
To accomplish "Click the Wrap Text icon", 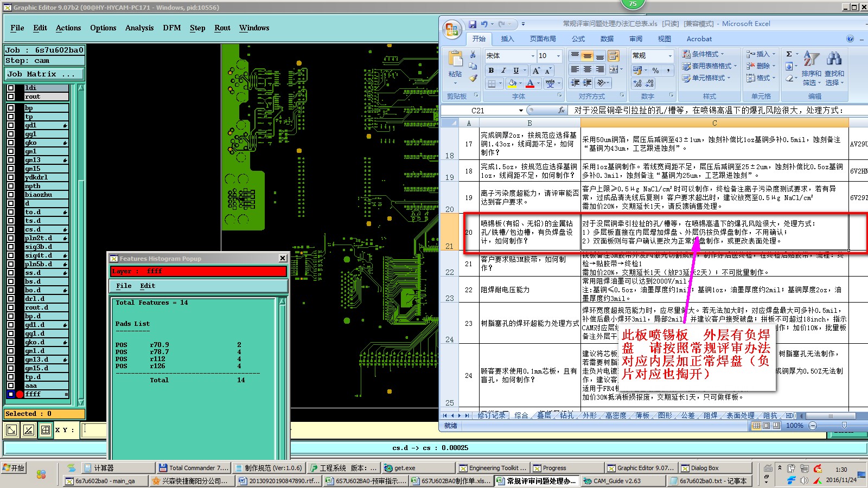I will [614, 56].
